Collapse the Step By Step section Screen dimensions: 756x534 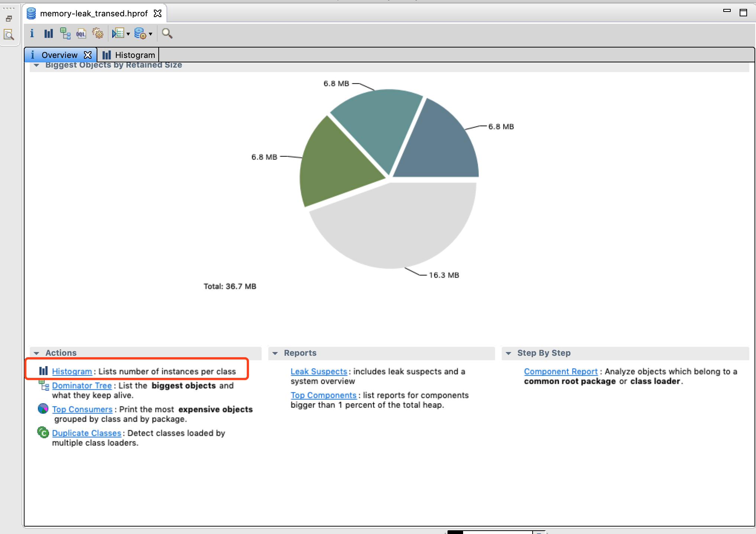click(x=508, y=353)
